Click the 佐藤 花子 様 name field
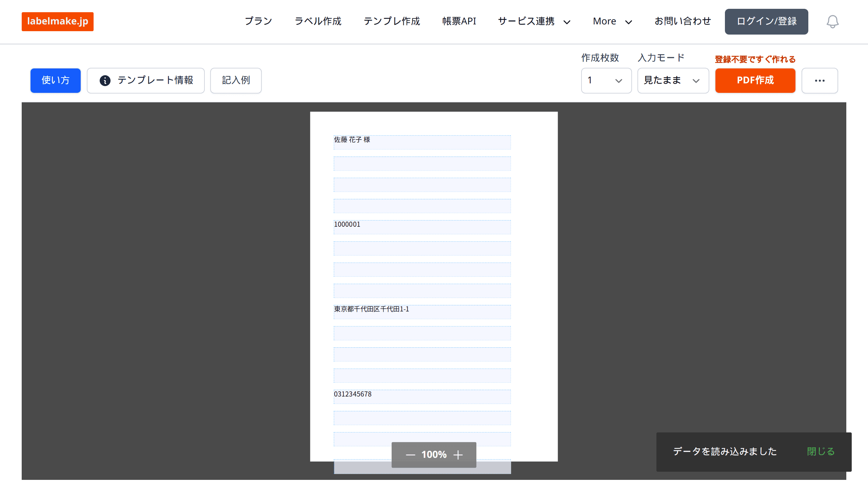This screenshot has width=868, height=488. [x=422, y=142]
